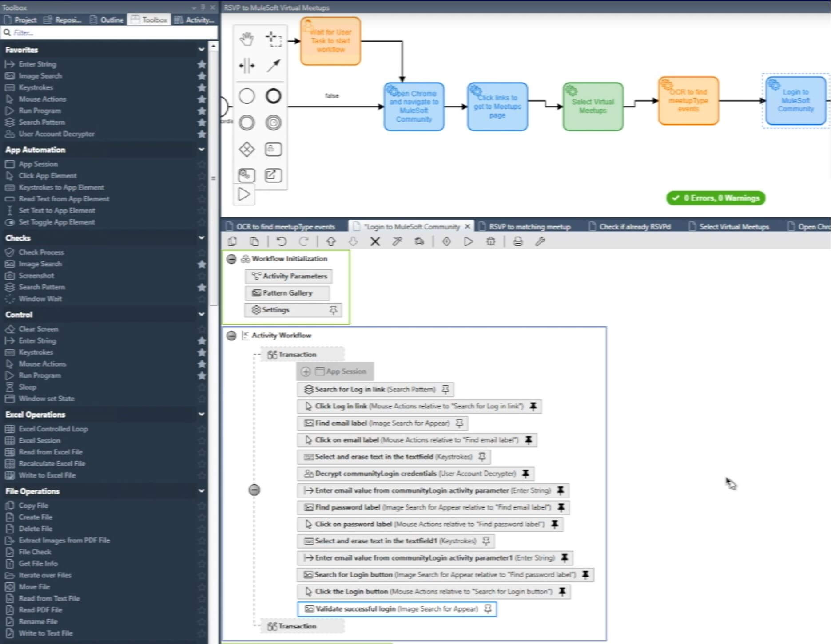Collapse the File Operations section
The height and width of the screenshot is (644, 831).
(201, 491)
